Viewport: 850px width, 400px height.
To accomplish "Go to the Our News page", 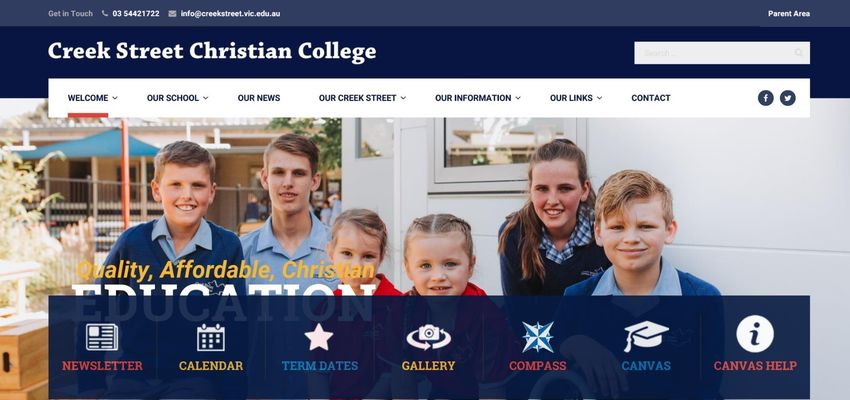I will click(259, 98).
